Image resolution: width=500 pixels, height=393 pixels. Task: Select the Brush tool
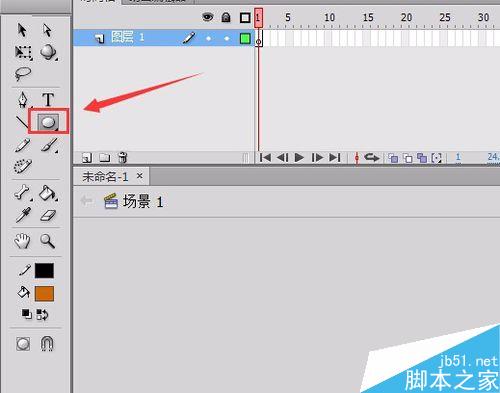pyautogui.click(x=49, y=146)
